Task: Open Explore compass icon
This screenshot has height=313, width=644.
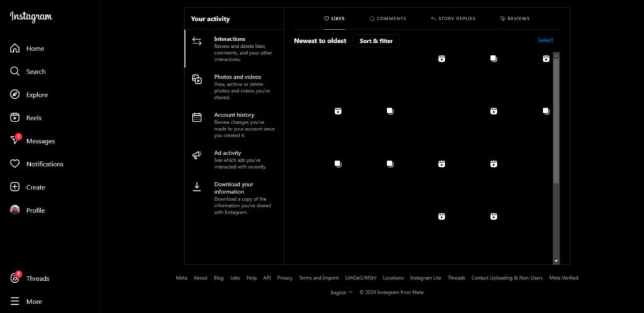Action: [15, 94]
